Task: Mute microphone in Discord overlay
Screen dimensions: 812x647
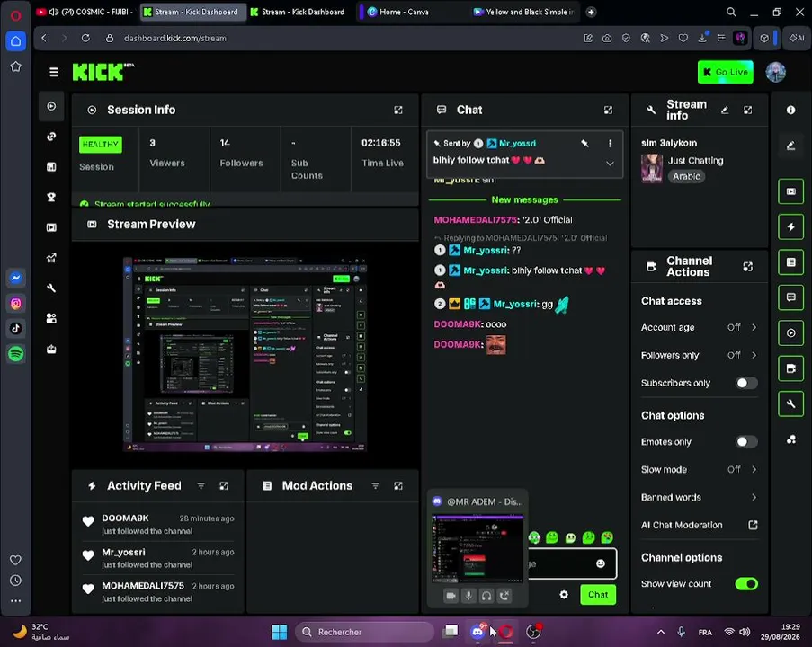Action: point(468,596)
